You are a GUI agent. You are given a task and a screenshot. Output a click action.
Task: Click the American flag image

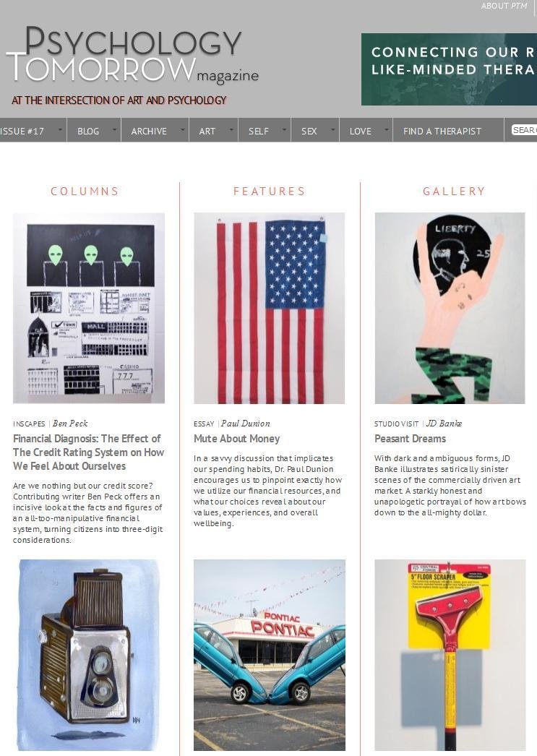270,308
